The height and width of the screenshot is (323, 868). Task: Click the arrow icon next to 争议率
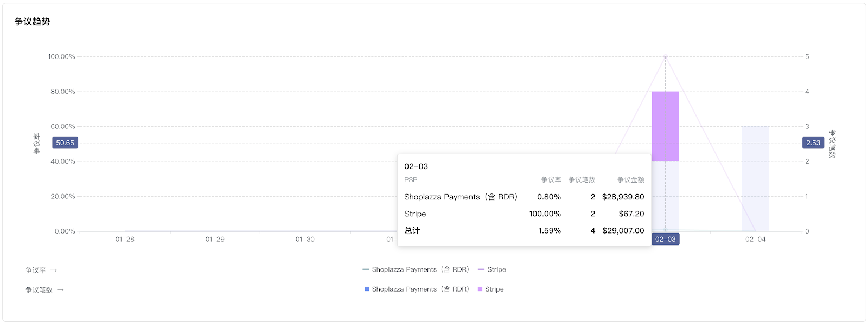tap(54, 270)
